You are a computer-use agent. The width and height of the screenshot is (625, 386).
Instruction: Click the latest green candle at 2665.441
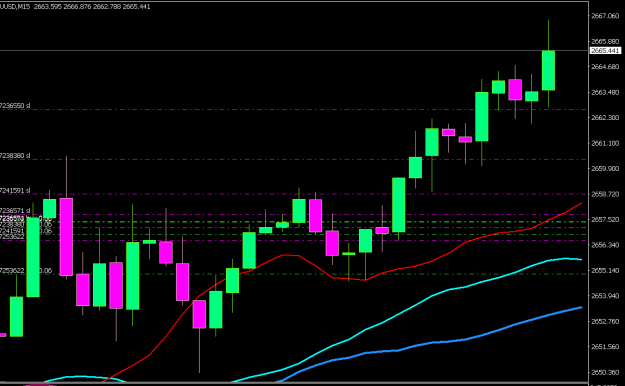pos(548,70)
